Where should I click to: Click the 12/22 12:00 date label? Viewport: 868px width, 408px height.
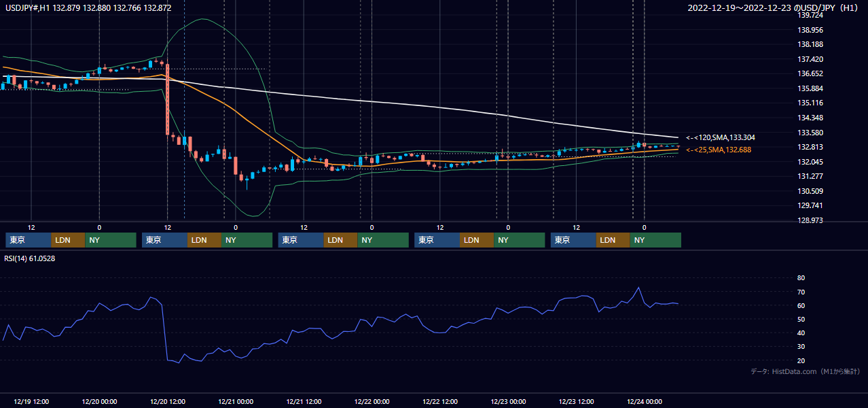(440, 401)
